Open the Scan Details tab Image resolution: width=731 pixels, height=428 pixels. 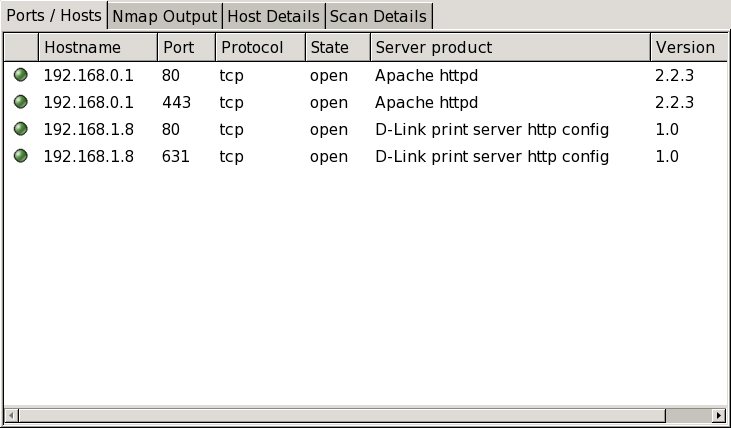378,16
